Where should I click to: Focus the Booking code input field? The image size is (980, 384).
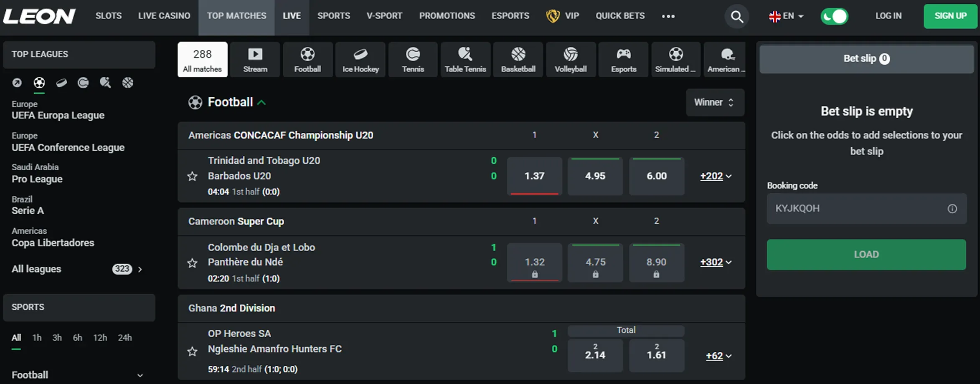(x=856, y=208)
